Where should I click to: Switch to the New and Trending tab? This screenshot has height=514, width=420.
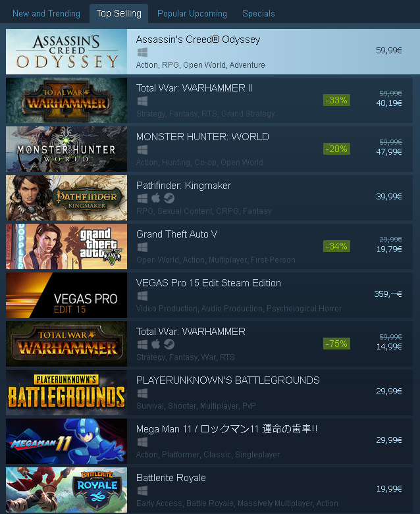pyautogui.click(x=46, y=13)
